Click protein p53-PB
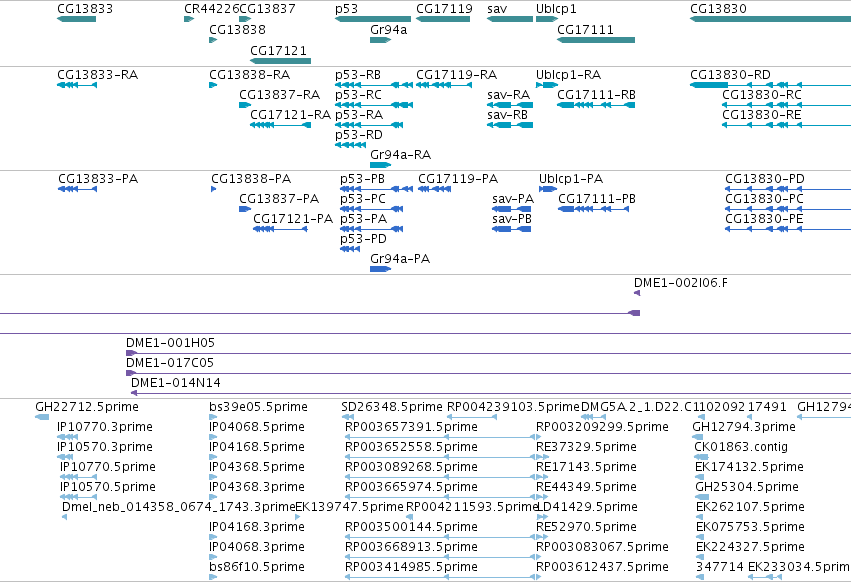Screen dimensions: 851x582 (376, 189)
